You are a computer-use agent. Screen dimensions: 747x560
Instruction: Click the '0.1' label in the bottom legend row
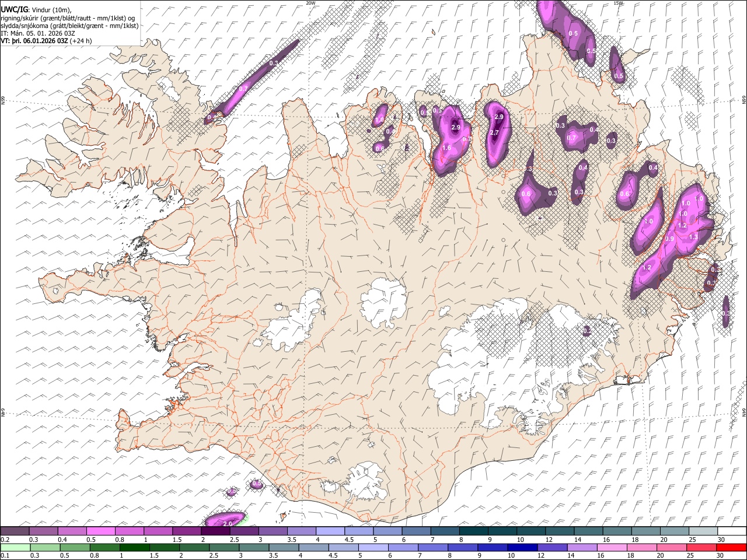(5, 555)
